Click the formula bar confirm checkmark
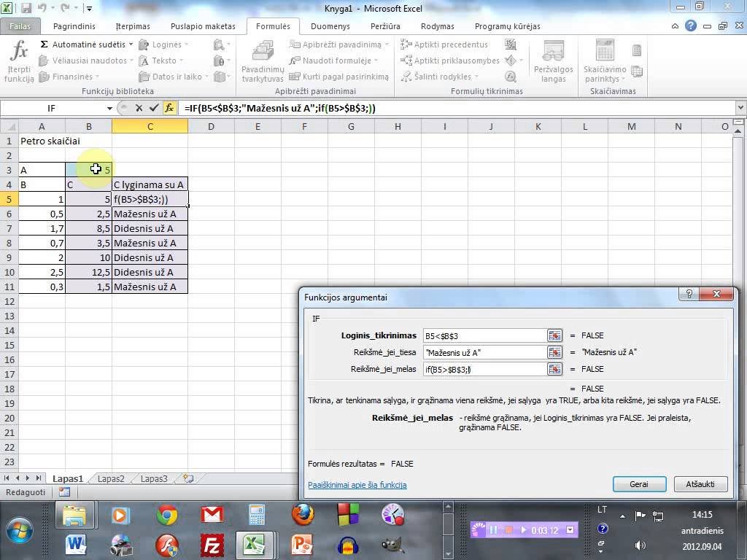Viewport: 747px width, 560px height. (x=153, y=108)
